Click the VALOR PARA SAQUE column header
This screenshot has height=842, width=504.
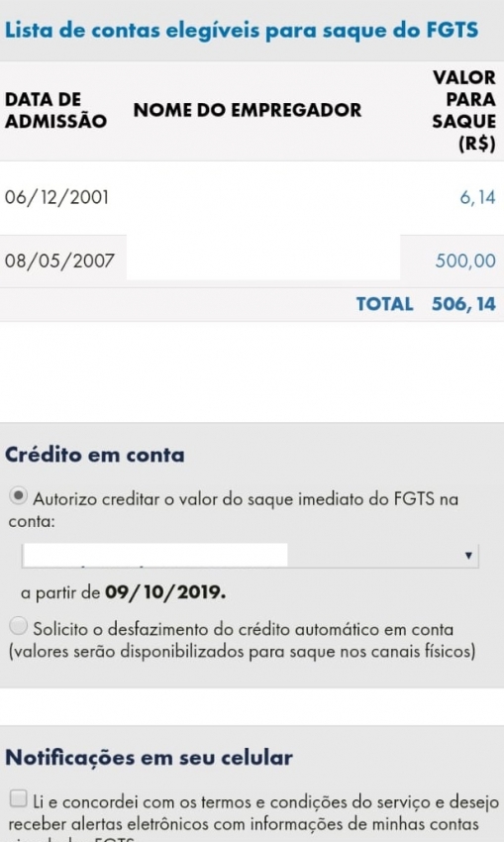[x=463, y=111]
